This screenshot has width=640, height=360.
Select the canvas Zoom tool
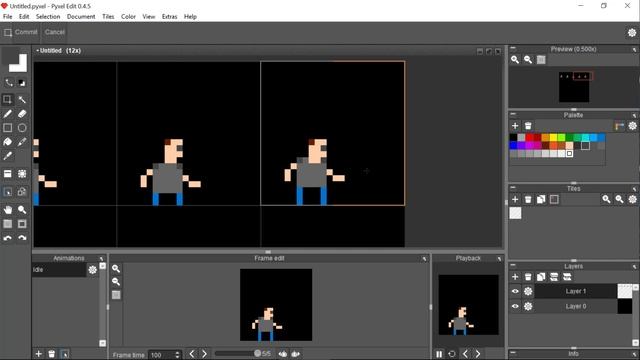click(22, 210)
